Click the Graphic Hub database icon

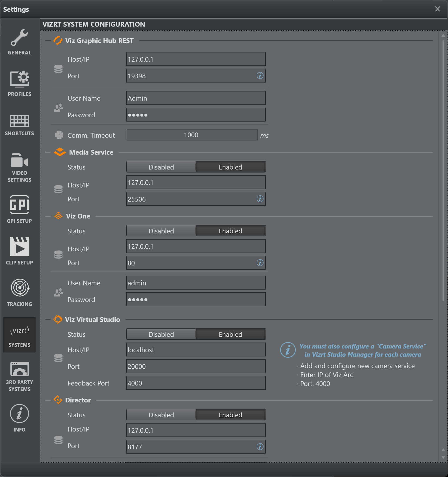coord(58,69)
